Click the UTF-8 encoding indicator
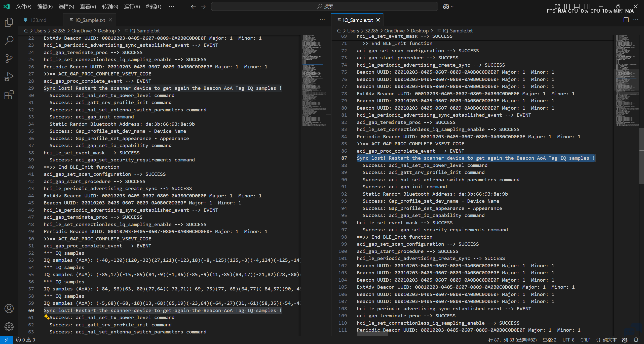The height and width of the screenshot is (344, 644). (x=568, y=340)
